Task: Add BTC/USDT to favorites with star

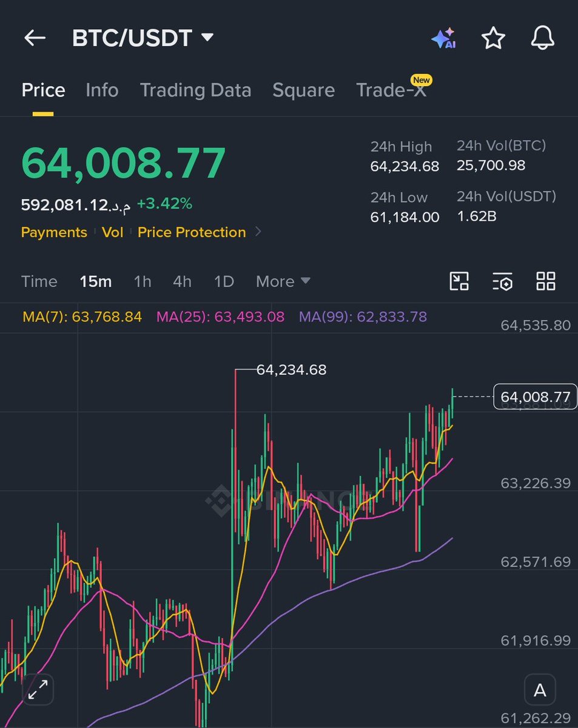Action: pyautogui.click(x=493, y=38)
